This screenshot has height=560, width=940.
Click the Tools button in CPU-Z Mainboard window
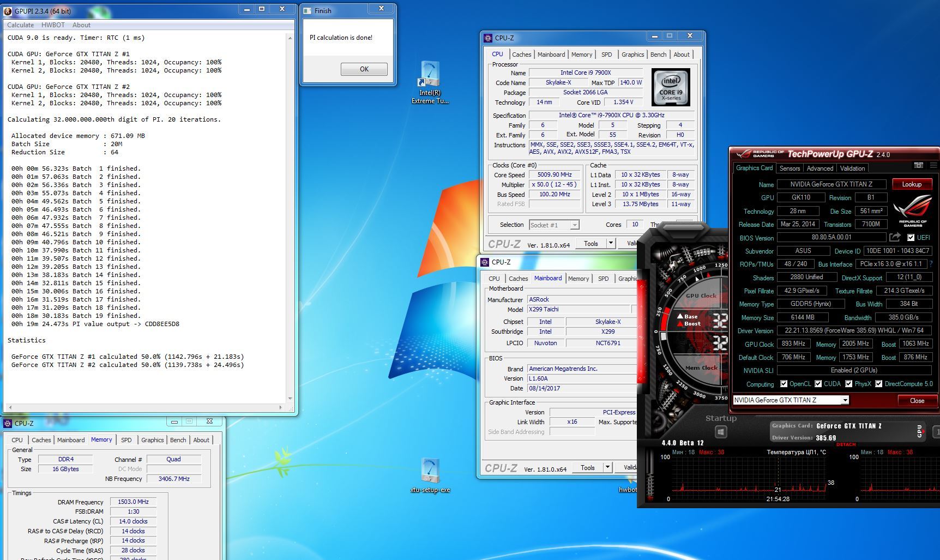tap(588, 467)
